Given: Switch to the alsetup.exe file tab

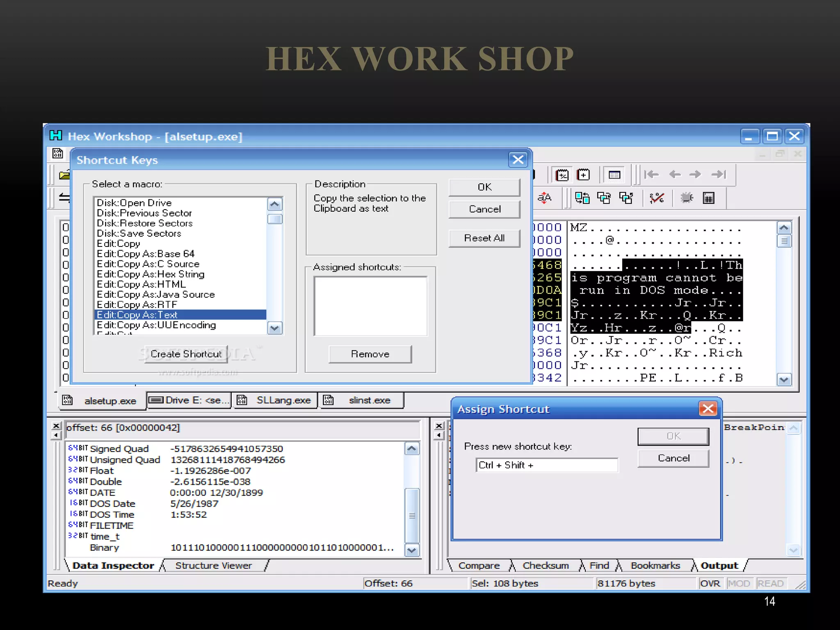Looking at the screenshot, I should [x=103, y=401].
